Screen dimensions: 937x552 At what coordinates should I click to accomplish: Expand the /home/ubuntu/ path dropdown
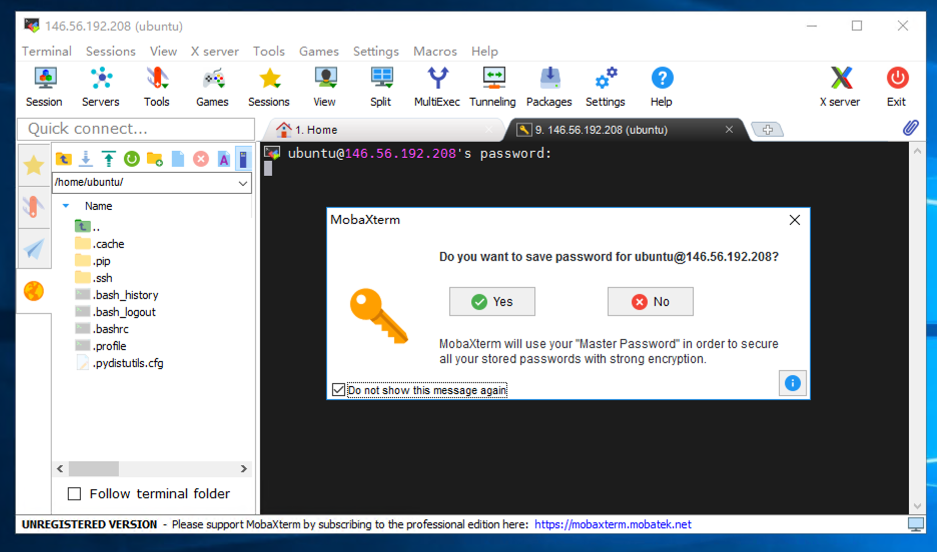tap(243, 183)
